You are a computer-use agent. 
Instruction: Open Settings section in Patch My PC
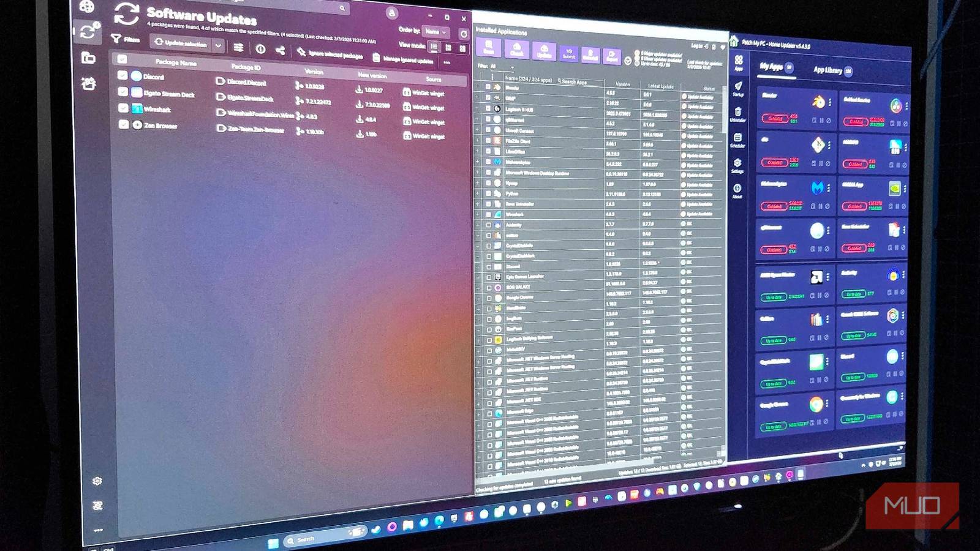pyautogui.click(x=737, y=165)
